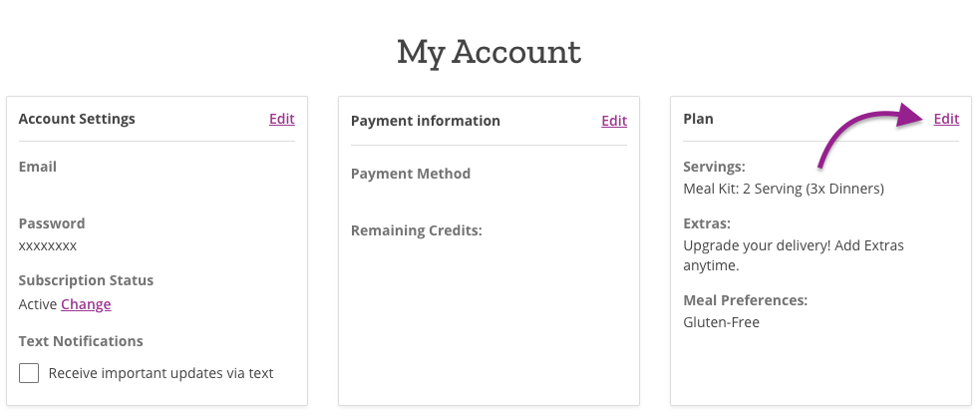Screen dimensions: 980x416
Task: Open Edit link for Account Settings
Action: (x=281, y=119)
